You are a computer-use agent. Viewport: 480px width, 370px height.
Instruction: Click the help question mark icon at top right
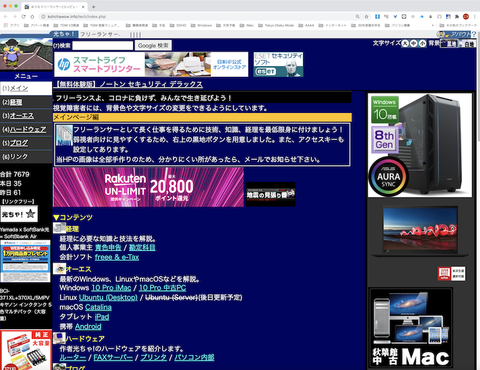coord(474,34)
